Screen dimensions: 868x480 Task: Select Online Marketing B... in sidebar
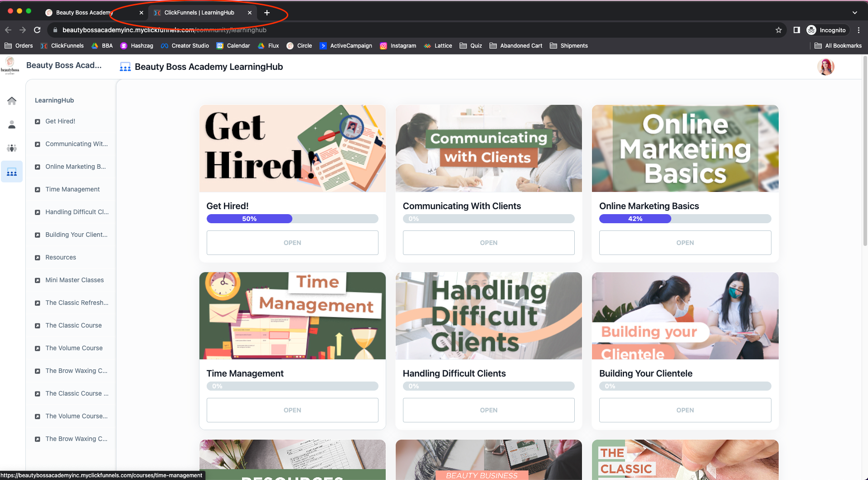pyautogui.click(x=75, y=167)
